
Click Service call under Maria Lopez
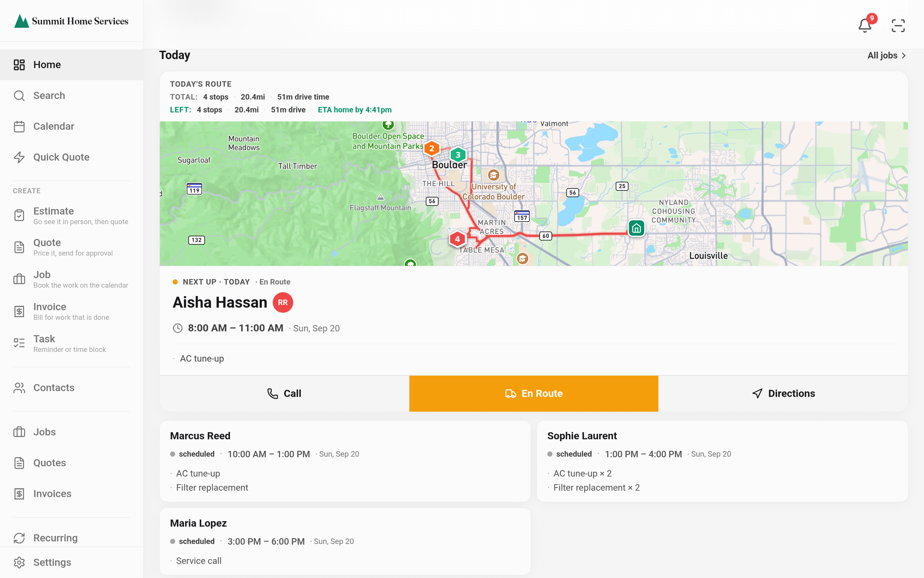[x=199, y=561]
